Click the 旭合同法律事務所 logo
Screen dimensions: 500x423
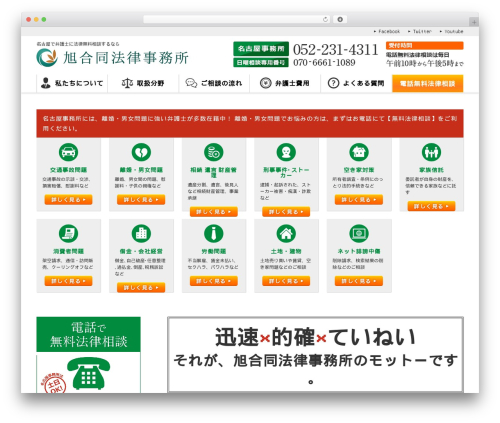(113, 57)
